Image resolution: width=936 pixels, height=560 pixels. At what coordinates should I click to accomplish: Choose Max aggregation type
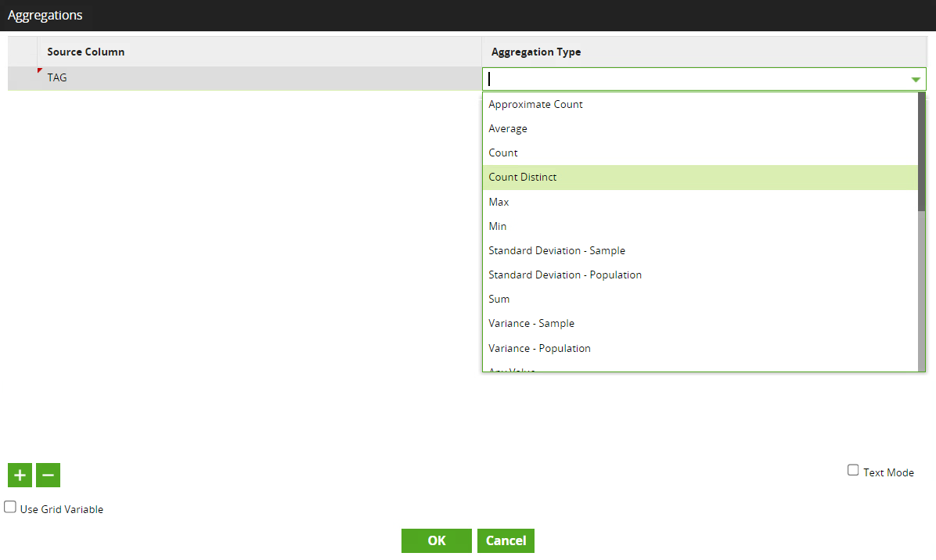[x=499, y=202]
